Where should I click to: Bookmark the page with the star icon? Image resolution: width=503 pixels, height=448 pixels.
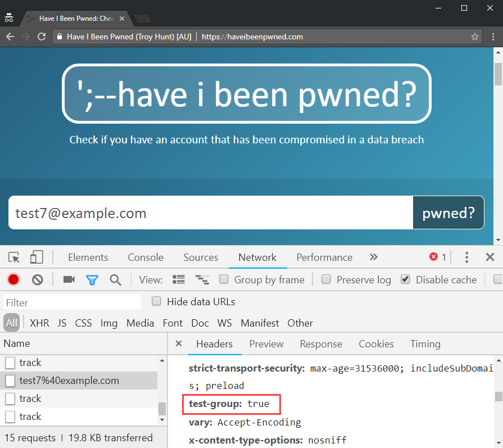pos(475,37)
